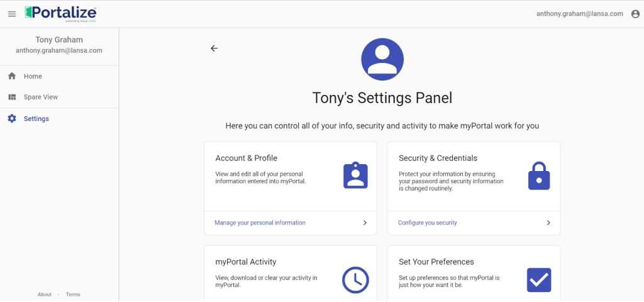This screenshot has height=302, width=644.
Task: Click the Security & Credentials card title
Action: coord(438,158)
